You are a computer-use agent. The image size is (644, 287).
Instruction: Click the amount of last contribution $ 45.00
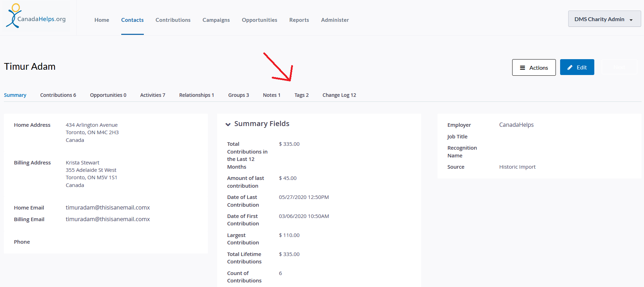point(288,178)
